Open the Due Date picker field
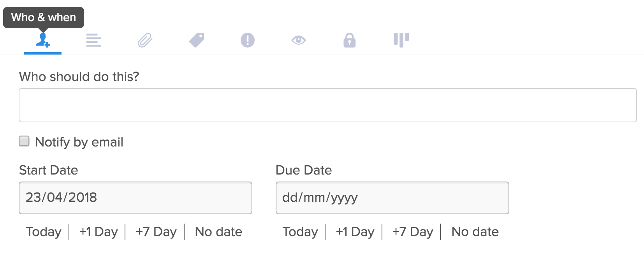The height and width of the screenshot is (254, 644). coord(392,198)
